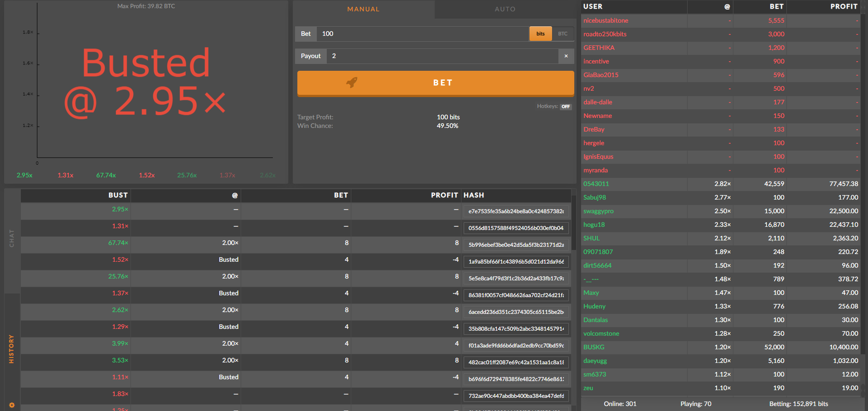
Task: Open GEETHIKA's player page
Action: [599, 48]
